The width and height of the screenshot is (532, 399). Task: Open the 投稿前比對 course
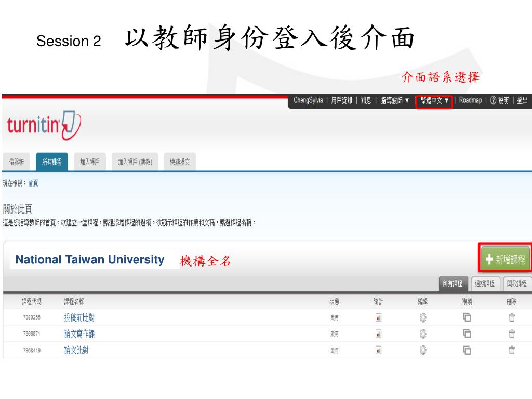[79, 317]
